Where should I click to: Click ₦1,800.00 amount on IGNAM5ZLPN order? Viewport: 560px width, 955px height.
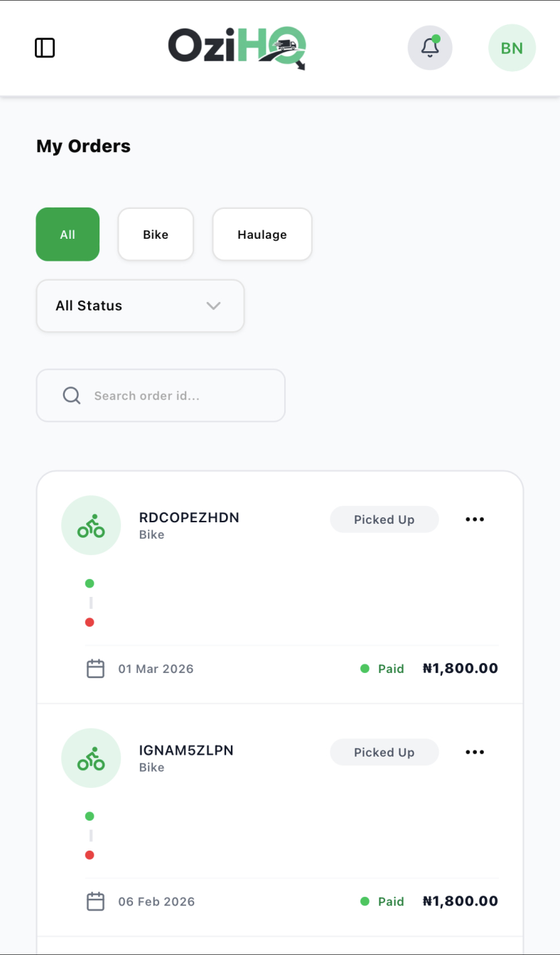click(x=461, y=902)
